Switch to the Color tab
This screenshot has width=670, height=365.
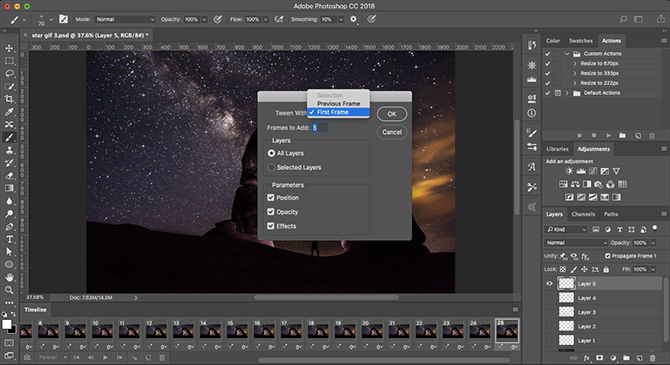[553, 41]
